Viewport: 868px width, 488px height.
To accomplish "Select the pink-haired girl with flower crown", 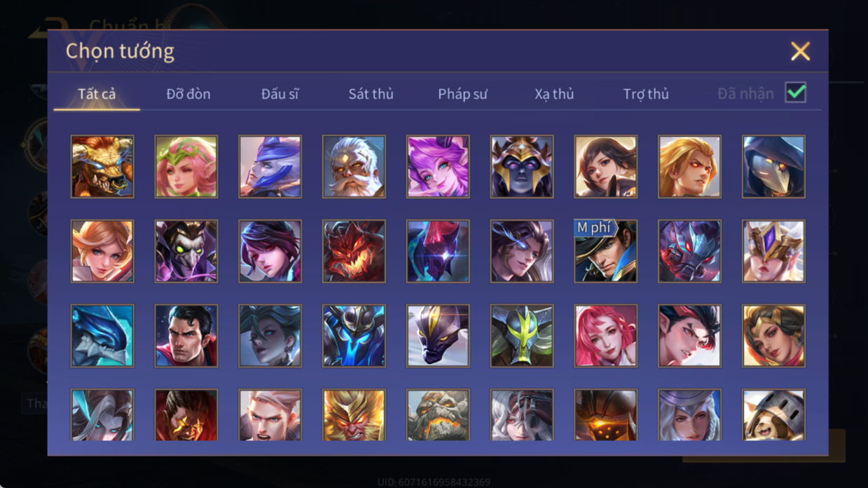I will pos(186,167).
